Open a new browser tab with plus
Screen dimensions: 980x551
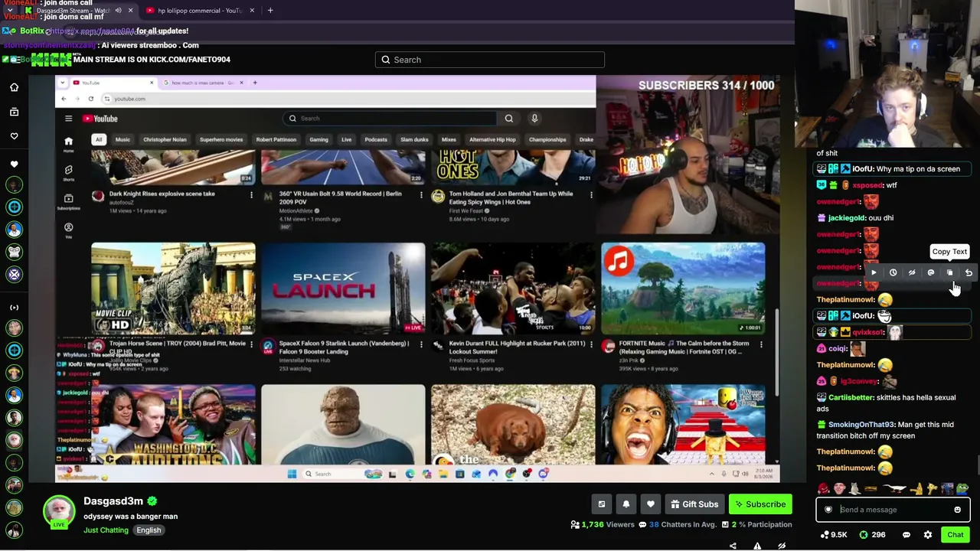(x=270, y=11)
